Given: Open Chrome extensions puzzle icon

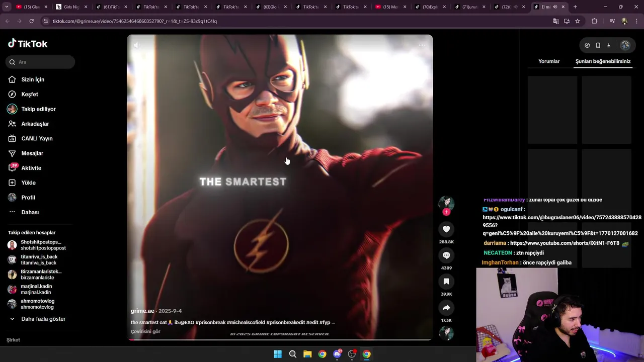Looking at the screenshot, I should coord(594,21).
